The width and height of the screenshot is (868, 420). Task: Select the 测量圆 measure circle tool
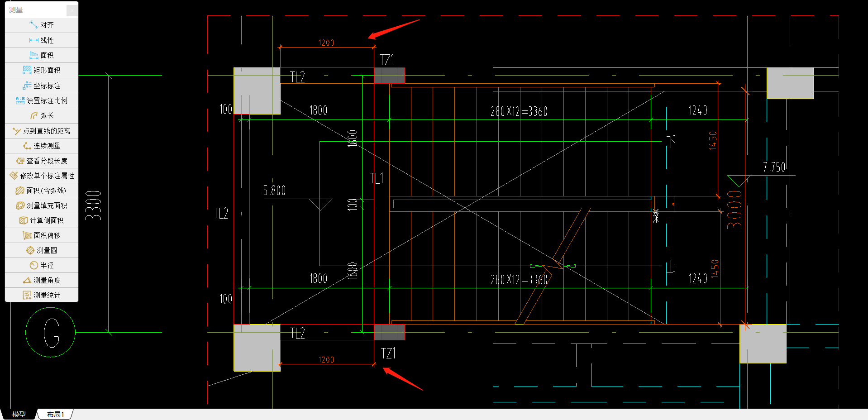42,250
